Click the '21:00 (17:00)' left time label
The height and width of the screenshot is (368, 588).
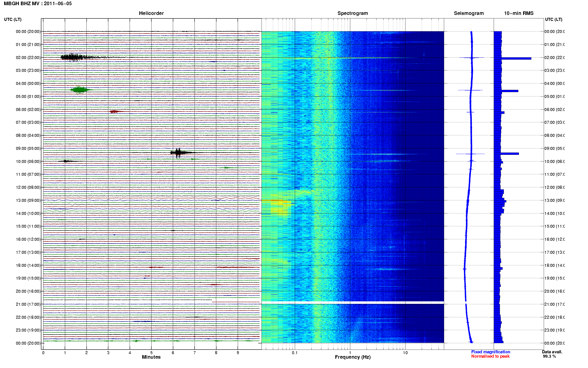(28, 304)
